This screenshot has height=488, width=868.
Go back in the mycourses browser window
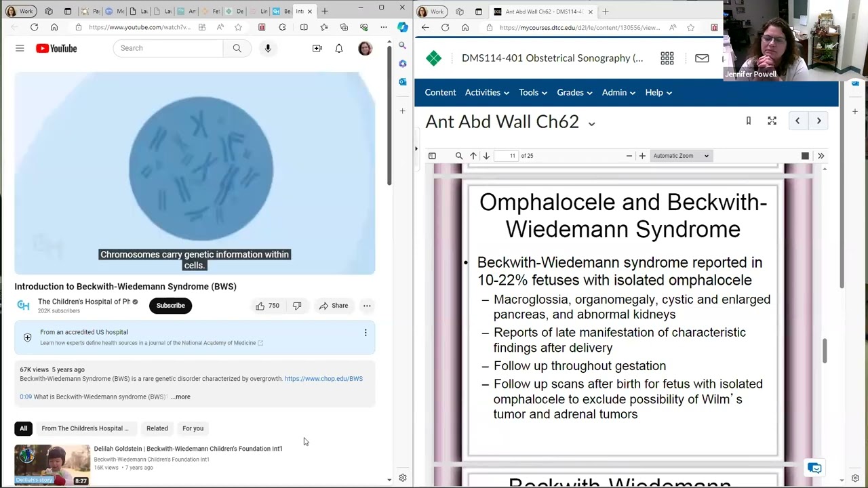point(425,27)
